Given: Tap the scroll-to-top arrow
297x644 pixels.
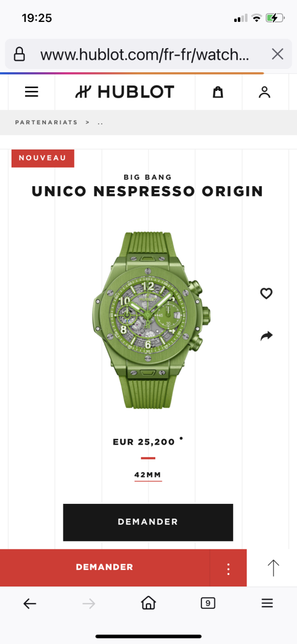Looking at the screenshot, I should click(x=273, y=567).
